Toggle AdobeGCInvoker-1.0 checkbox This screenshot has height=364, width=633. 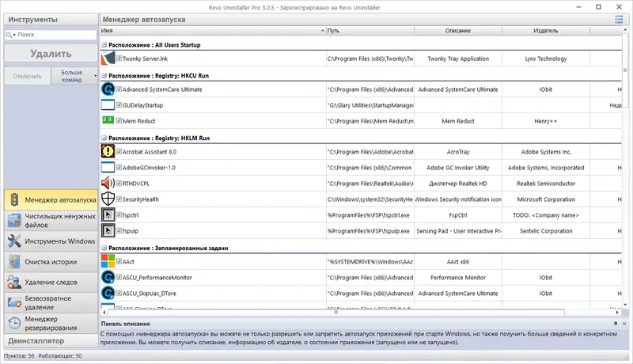119,167
